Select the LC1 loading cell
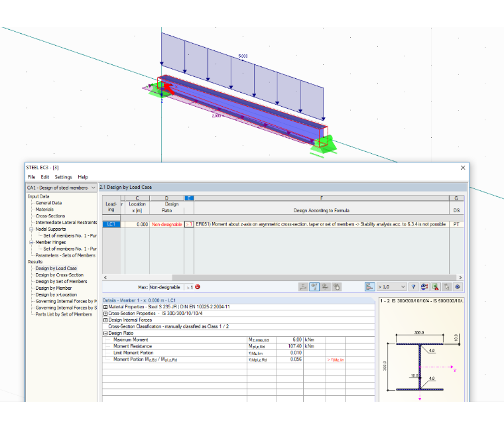The width and height of the screenshot is (504, 429). coord(111,224)
